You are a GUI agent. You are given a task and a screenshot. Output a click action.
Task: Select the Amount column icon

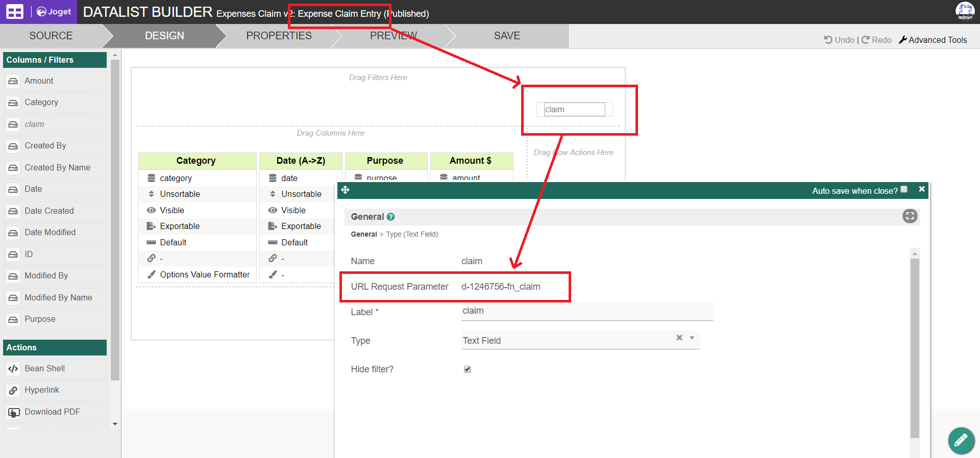click(13, 81)
